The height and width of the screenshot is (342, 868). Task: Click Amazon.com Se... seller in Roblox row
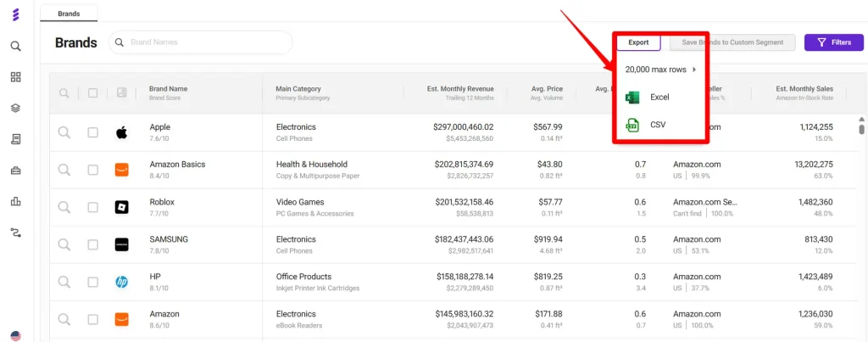tap(705, 202)
